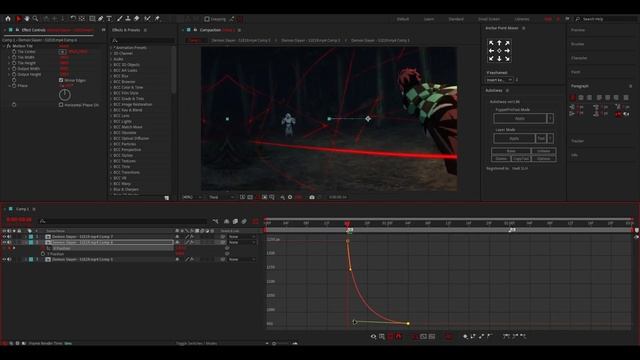
Task: Open the 'Insert ke...' dropdown
Action: (x=499, y=80)
